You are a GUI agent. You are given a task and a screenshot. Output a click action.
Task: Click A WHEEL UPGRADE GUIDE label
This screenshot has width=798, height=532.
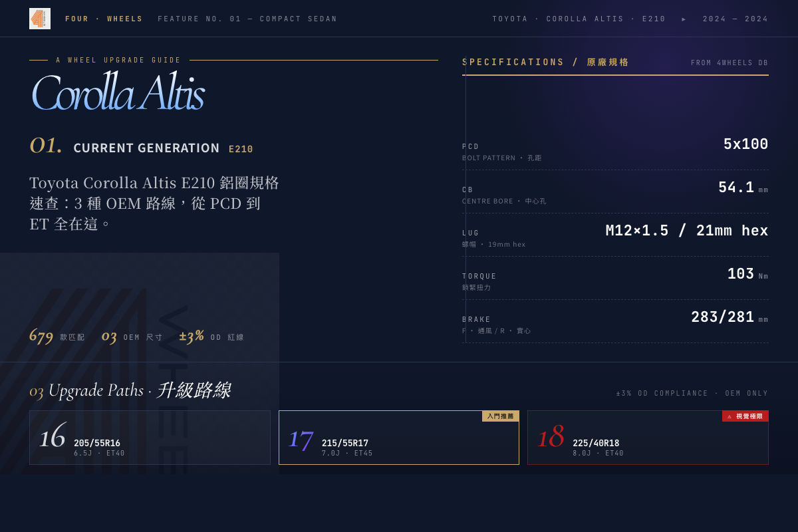pos(118,61)
